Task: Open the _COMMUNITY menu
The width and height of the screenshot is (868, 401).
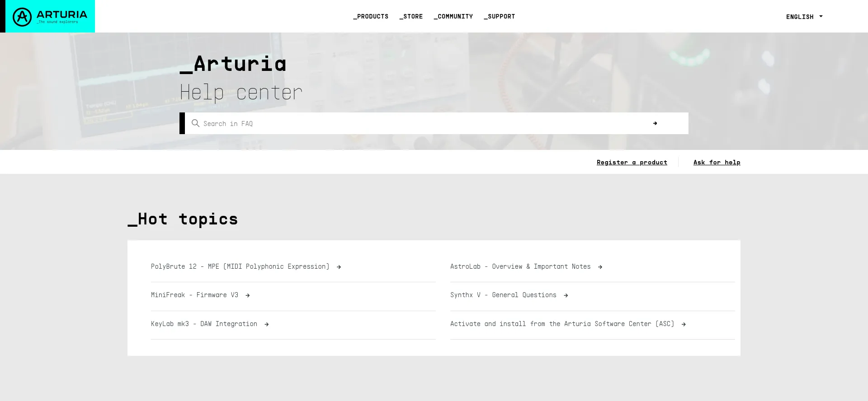Action: (x=453, y=16)
